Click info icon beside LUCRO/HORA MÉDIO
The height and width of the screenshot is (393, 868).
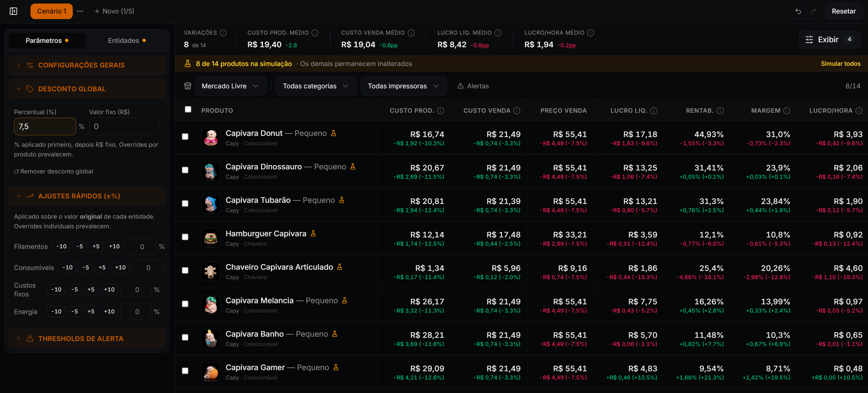(x=590, y=33)
